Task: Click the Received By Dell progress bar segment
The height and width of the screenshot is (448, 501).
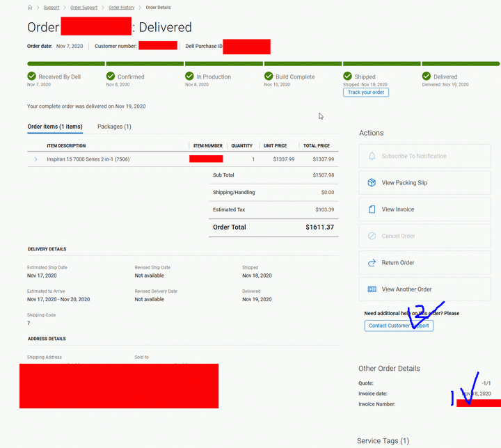Action: (x=66, y=63)
